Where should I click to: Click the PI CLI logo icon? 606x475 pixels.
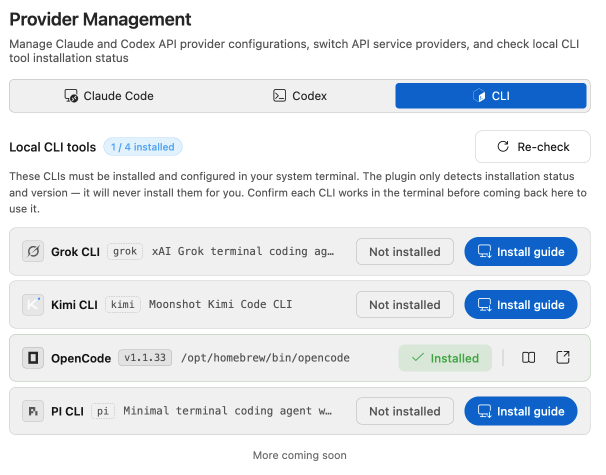pyautogui.click(x=33, y=411)
